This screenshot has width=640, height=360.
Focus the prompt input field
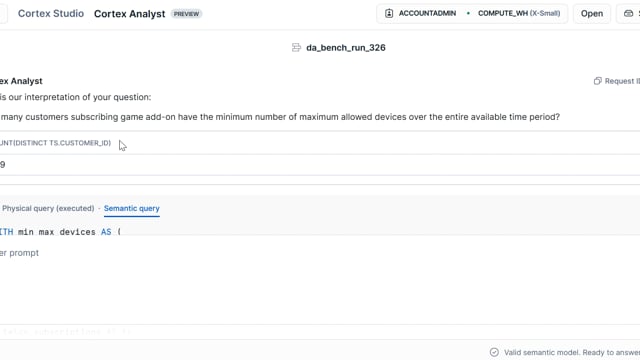(x=320, y=253)
